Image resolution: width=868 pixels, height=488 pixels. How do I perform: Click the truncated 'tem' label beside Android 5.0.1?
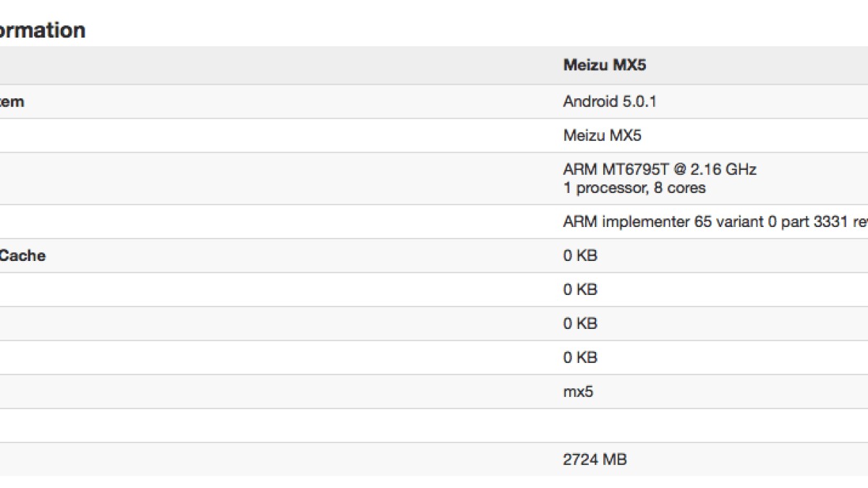[x=12, y=102]
